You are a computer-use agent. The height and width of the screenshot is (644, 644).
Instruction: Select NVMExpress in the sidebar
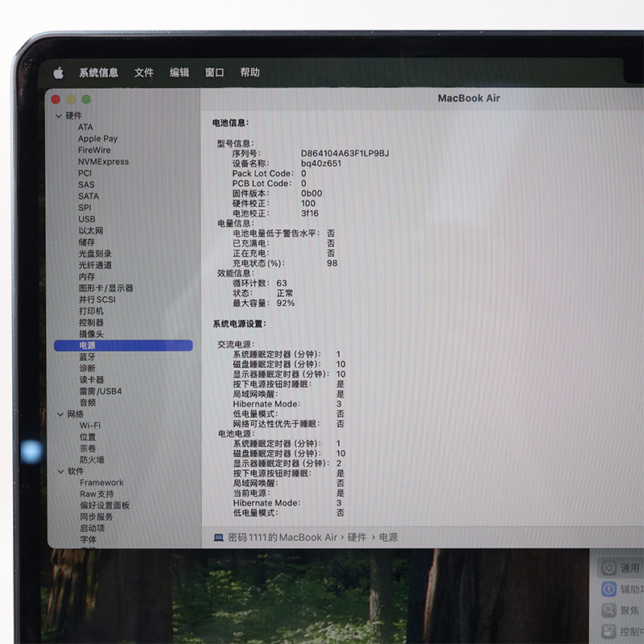[x=103, y=162]
